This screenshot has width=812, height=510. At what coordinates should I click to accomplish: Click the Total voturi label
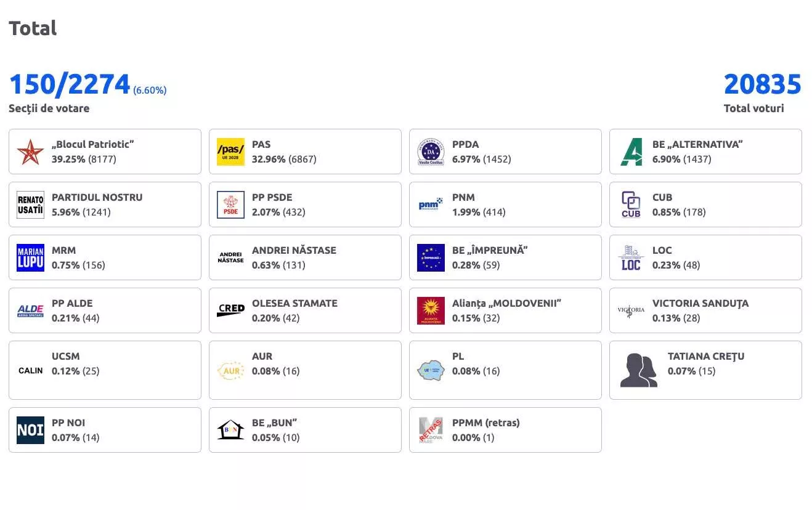pyautogui.click(x=754, y=108)
